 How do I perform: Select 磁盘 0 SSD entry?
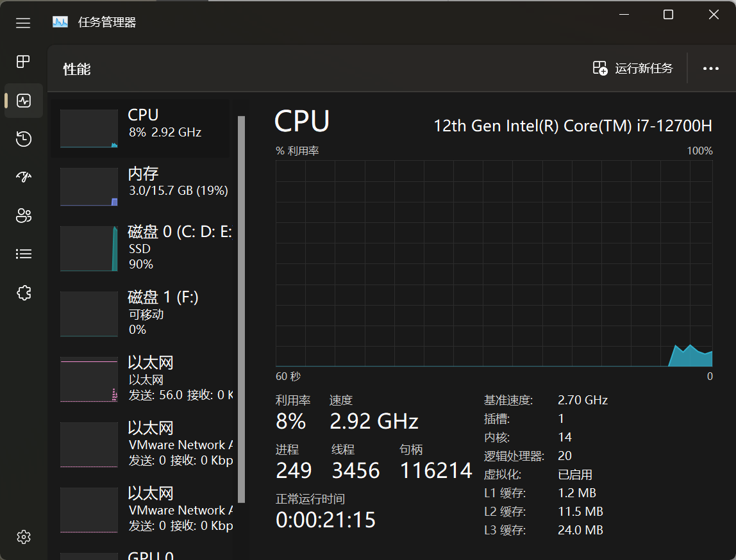pos(141,248)
